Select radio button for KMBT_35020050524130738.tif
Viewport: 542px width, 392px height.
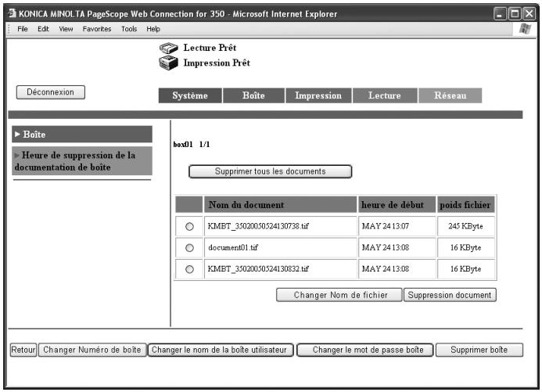[x=189, y=226]
